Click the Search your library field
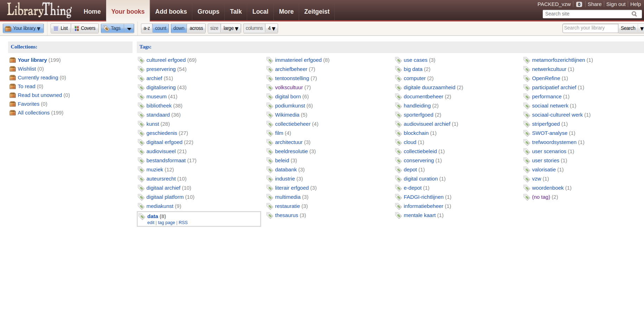Viewport: 644px width, 334px height. (x=590, y=28)
